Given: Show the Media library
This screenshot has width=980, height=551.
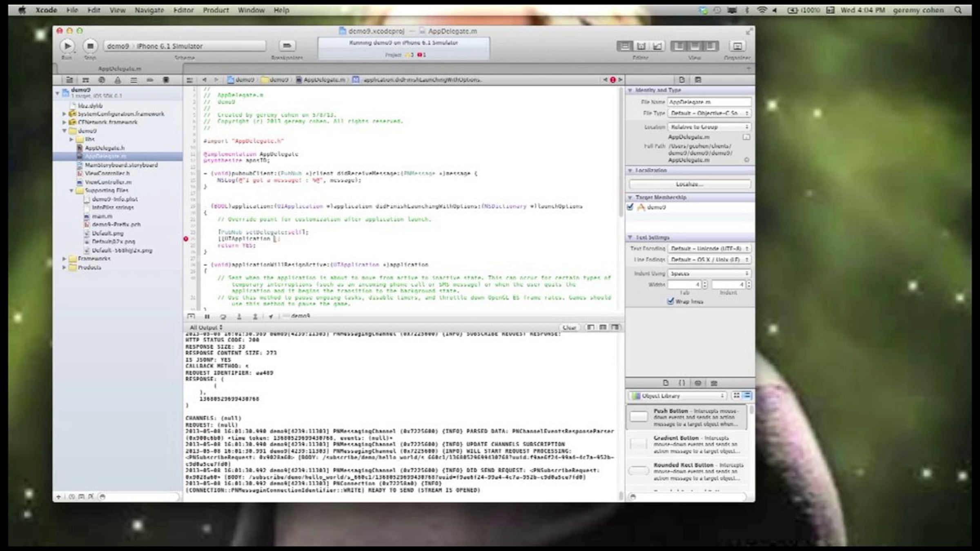Looking at the screenshot, I should tap(714, 383).
